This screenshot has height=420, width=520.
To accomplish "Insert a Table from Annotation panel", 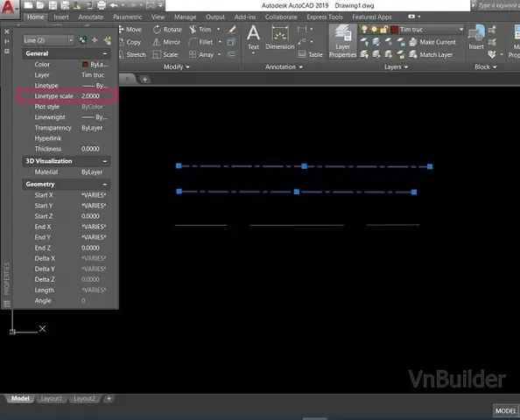I will (x=311, y=55).
